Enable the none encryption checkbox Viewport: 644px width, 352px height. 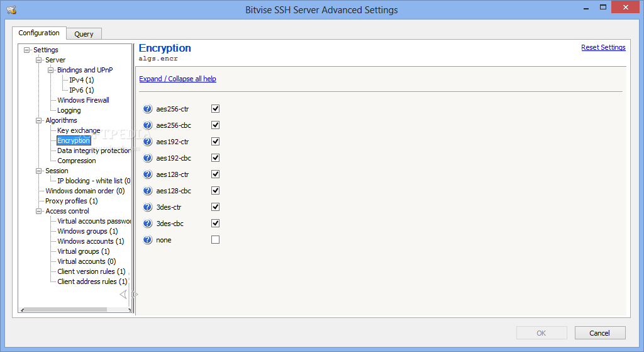click(x=215, y=240)
